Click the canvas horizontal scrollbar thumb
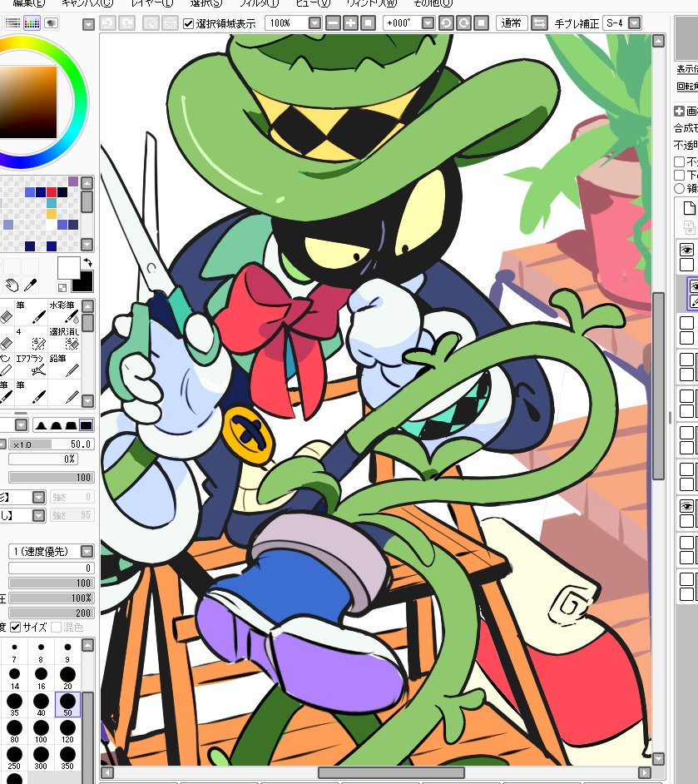 392,772
